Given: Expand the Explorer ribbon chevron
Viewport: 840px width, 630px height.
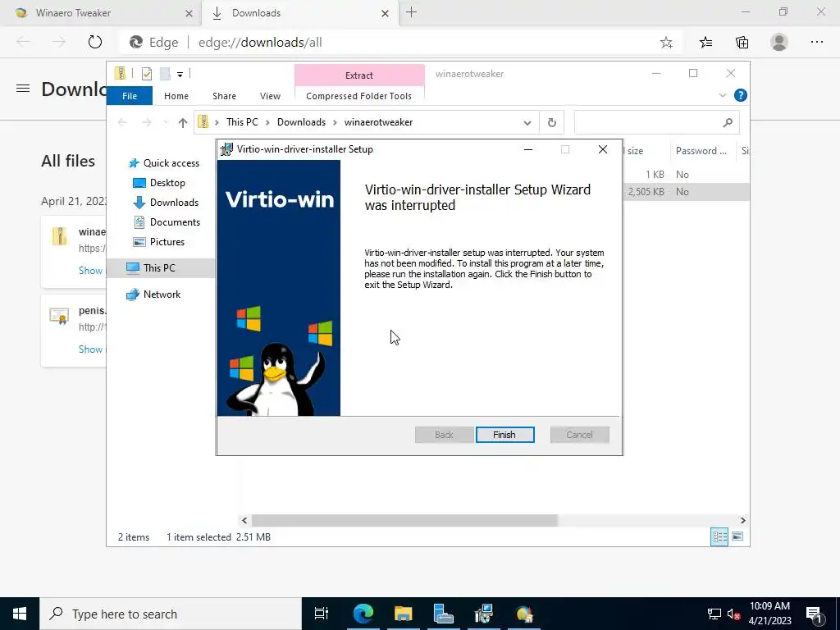Looking at the screenshot, I should tap(722, 95).
